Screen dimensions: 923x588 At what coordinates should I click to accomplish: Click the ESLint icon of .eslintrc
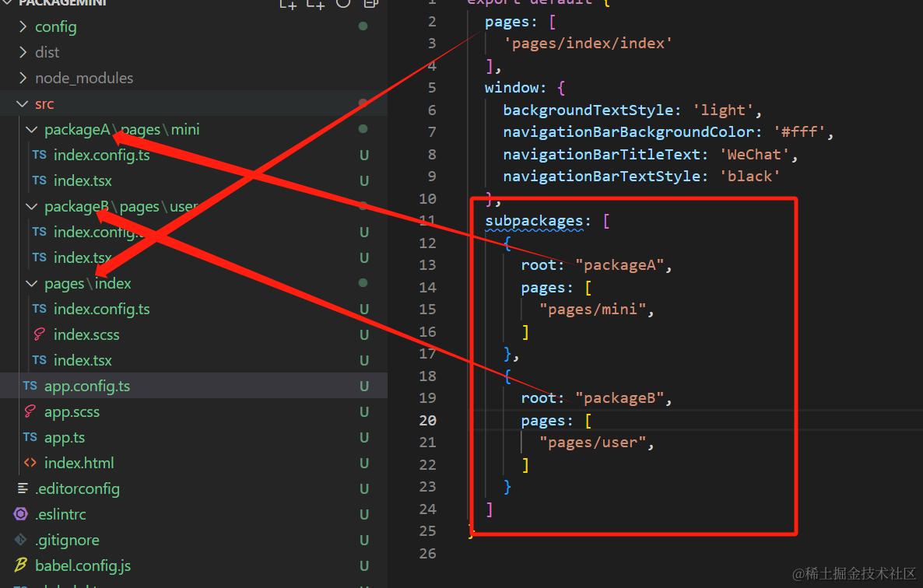coord(20,514)
